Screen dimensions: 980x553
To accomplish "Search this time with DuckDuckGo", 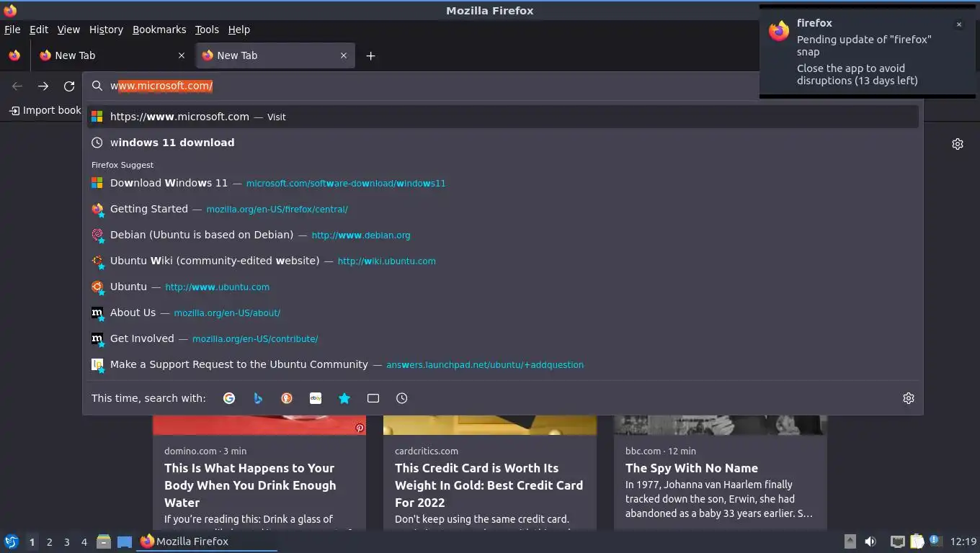I will click(x=287, y=398).
